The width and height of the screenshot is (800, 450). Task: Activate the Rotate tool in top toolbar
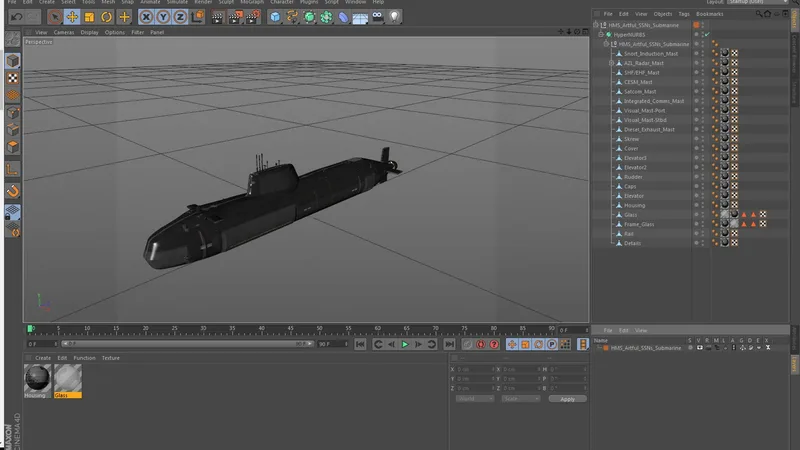(107, 17)
